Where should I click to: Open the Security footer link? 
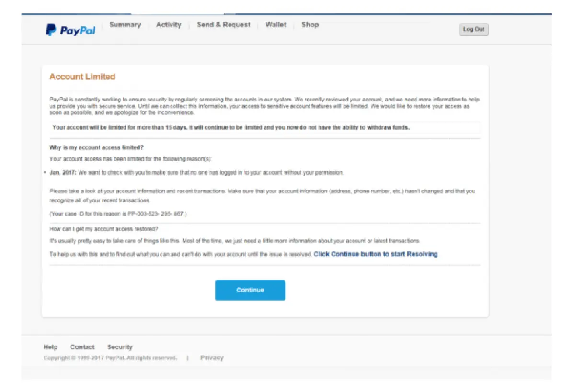[120, 347]
